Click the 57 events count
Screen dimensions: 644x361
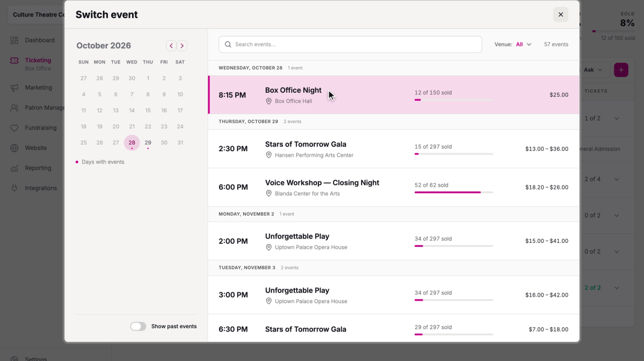click(x=556, y=45)
